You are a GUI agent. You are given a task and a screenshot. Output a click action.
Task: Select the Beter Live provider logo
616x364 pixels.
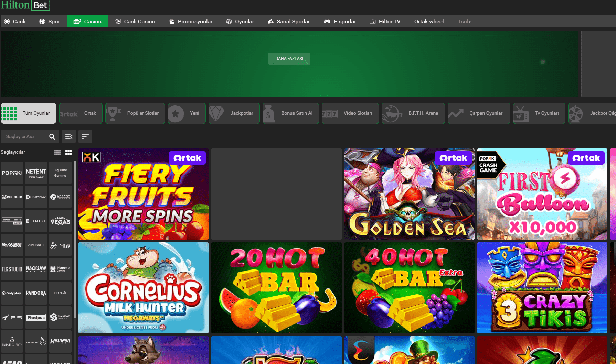coord(12,221)
